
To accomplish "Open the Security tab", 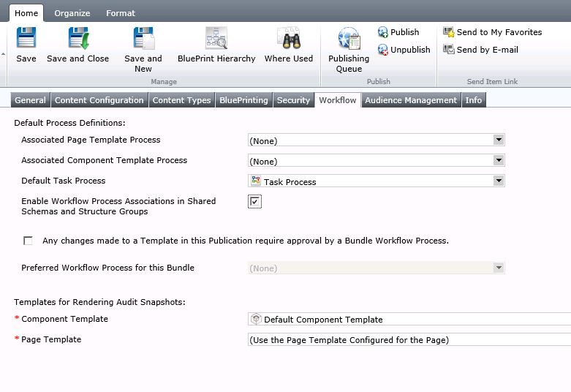I will tap(293, 100).
